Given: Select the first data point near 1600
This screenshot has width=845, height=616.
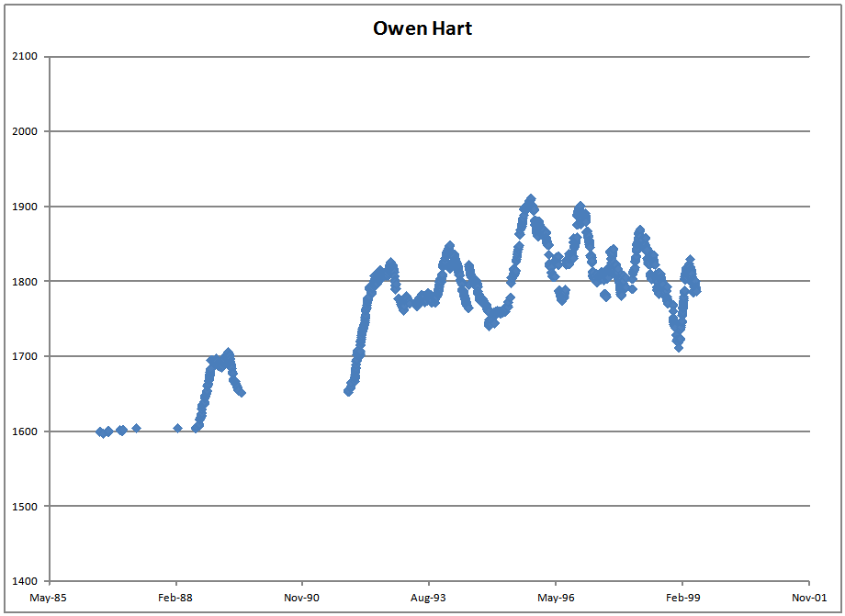Looking at the screenshot, I should [100, 431].
